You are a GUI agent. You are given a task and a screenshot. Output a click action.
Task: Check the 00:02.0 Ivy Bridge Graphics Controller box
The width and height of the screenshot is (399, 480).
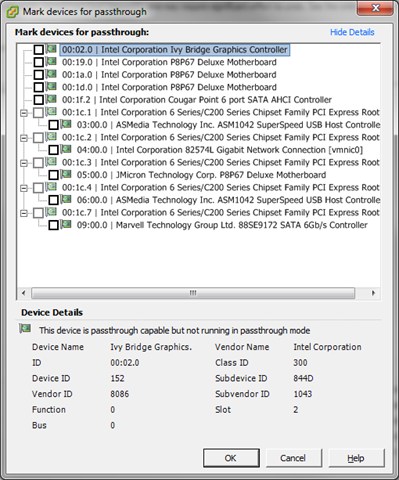[x=39, y=50]
